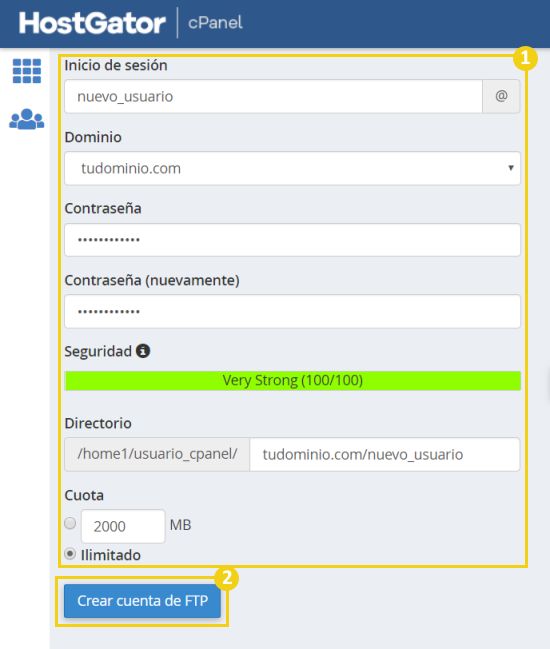The height and width of the screenshot is (649, 550).
Task: Click Crear cuenta de FTP button
Action: coord(142,601)
